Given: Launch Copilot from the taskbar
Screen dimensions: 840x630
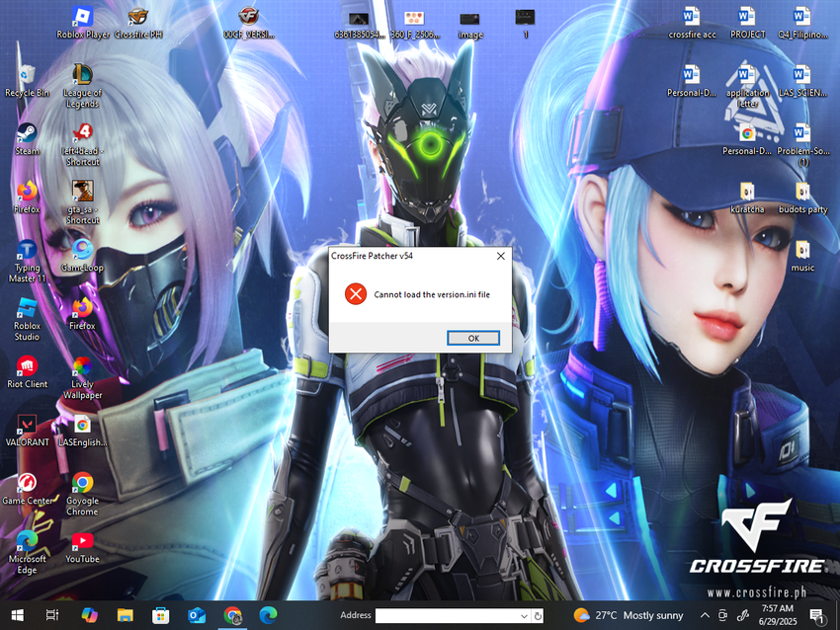Looking at the screenshot, I should coord(90,615).
